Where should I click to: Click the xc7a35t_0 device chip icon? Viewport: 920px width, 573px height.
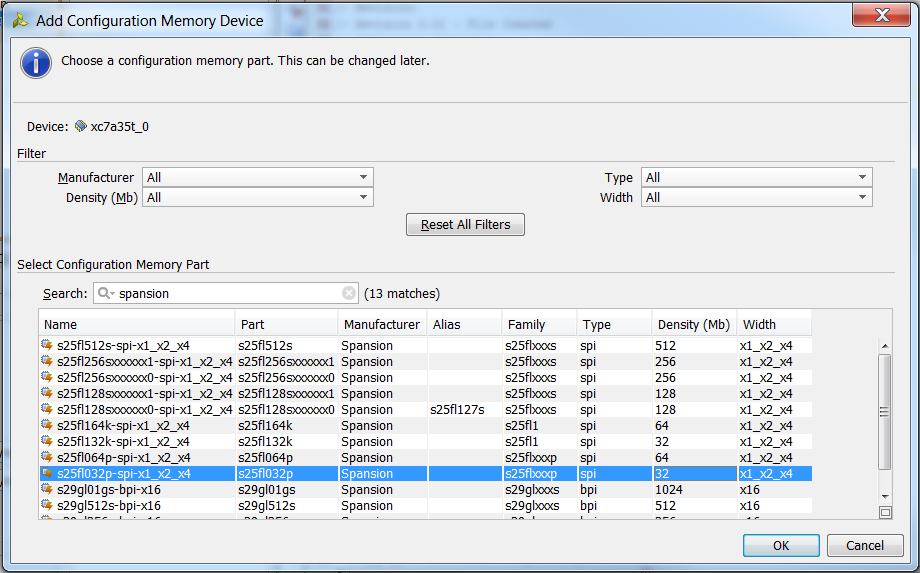[x=80, y=126]
